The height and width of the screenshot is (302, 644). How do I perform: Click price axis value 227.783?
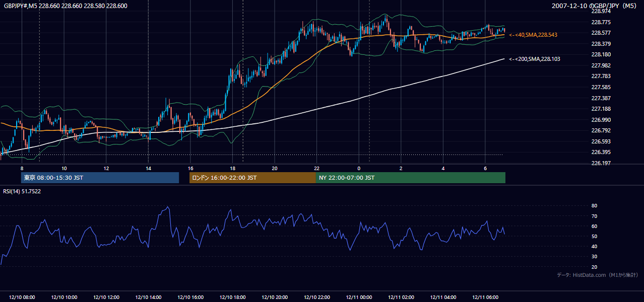[x=601, y=76]
